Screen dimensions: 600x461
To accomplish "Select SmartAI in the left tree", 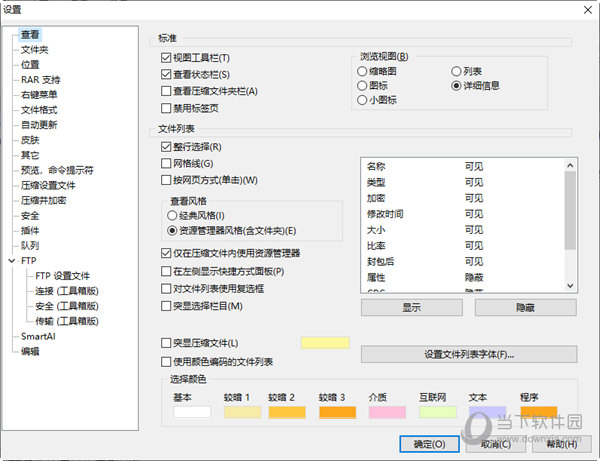I will tap(38, 336).
